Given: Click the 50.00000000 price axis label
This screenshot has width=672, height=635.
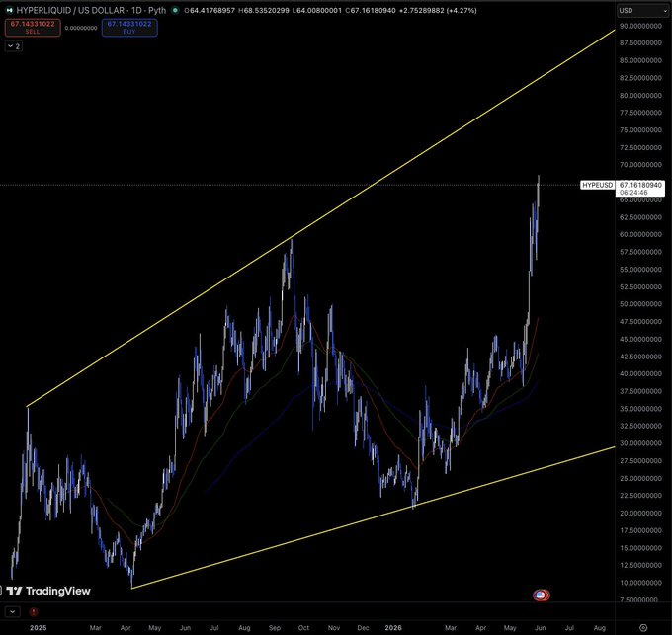Looking at the screenshot, I should [640, 304].
